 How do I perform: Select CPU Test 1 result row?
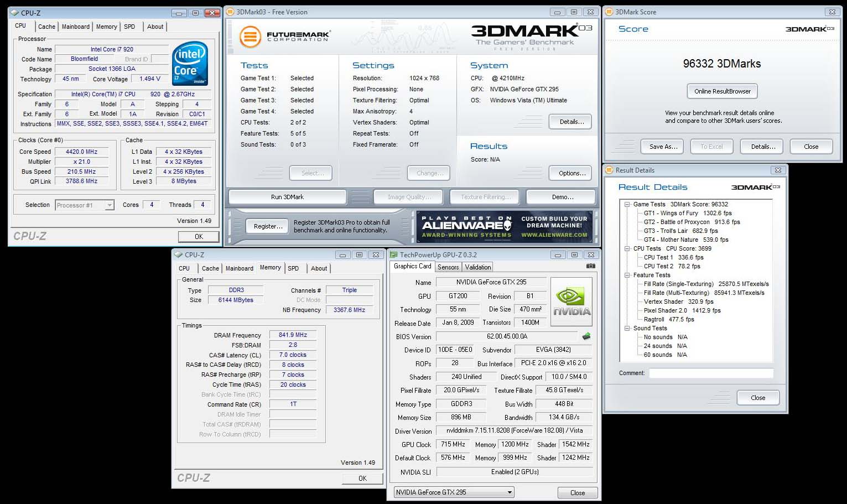point(673,257)
